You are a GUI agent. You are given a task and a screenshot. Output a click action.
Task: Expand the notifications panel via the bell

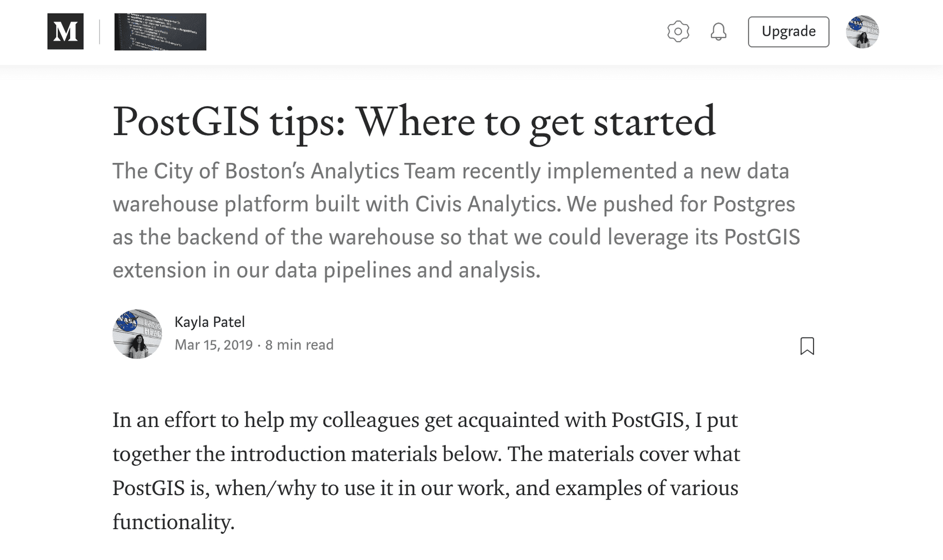(718, 32)
